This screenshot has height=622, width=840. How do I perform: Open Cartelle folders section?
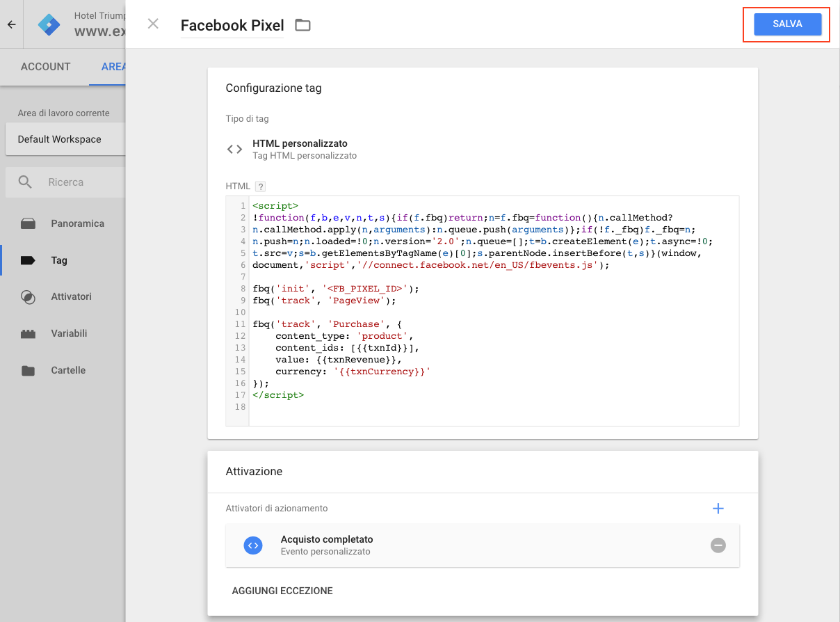(x=68, y=370)
